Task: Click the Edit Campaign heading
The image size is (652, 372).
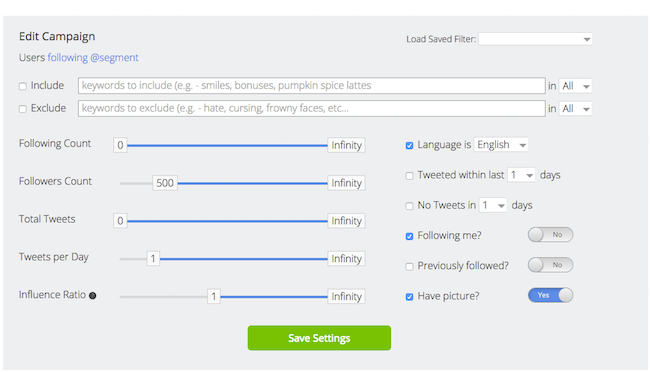Action: coord(57,37)
